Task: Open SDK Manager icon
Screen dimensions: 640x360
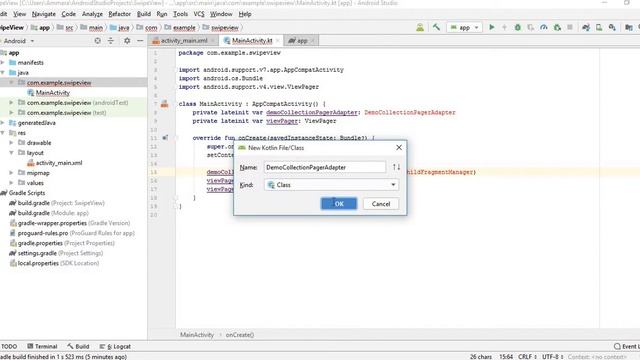Action: coord(612,27)
